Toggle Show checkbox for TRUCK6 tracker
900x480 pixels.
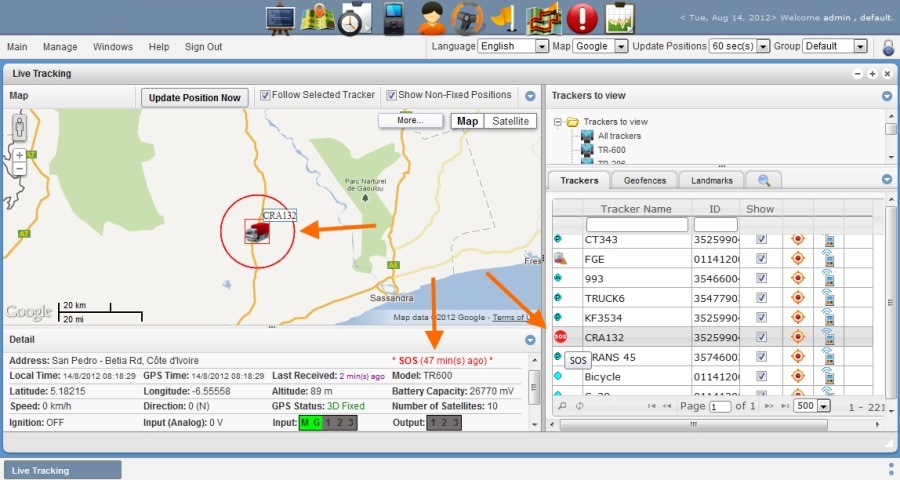point(761,298)
